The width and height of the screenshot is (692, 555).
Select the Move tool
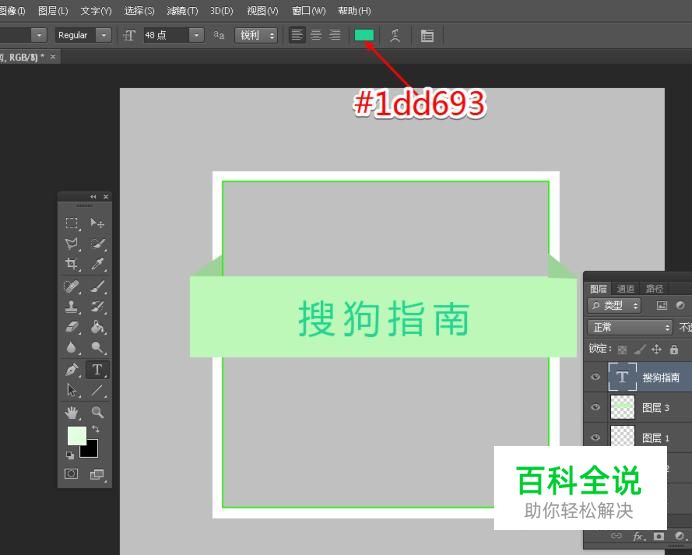(x=97, y=223)
